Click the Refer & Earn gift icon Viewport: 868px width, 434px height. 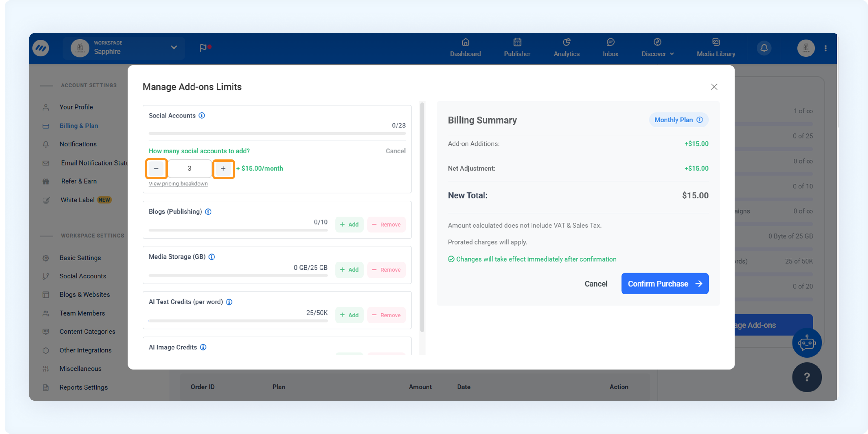pos(46,182)
